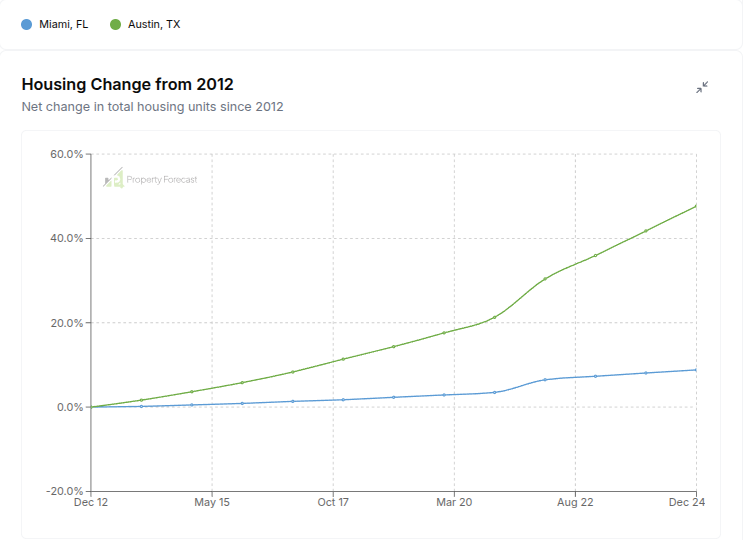Click the Dec 24 x-axis label
744x540 pixels.
(x=687, y=502)
